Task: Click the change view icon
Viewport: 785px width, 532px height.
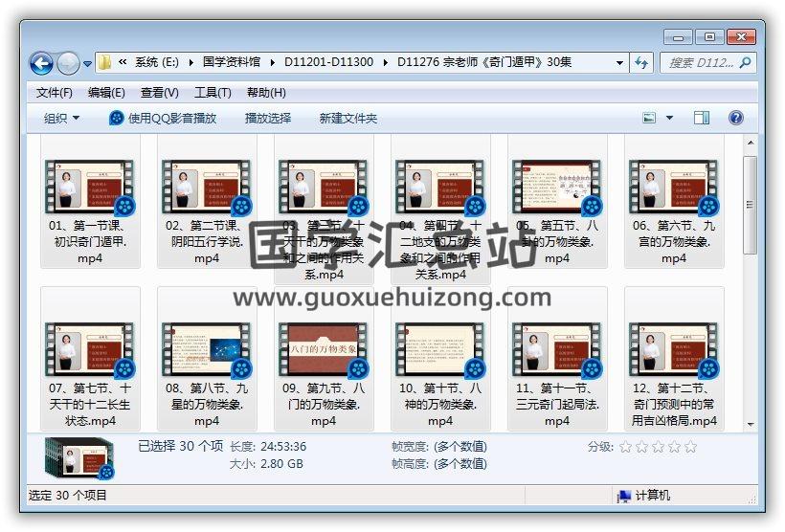Action: 650,118
